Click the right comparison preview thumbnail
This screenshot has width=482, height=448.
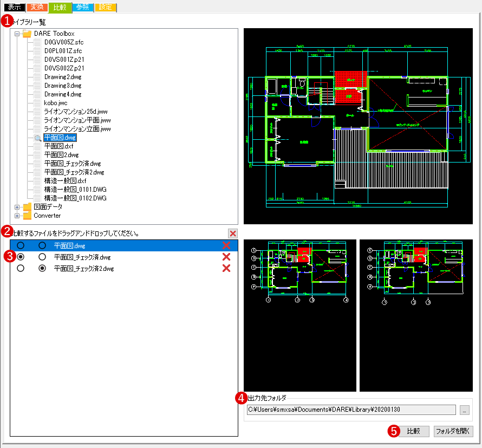416,315
